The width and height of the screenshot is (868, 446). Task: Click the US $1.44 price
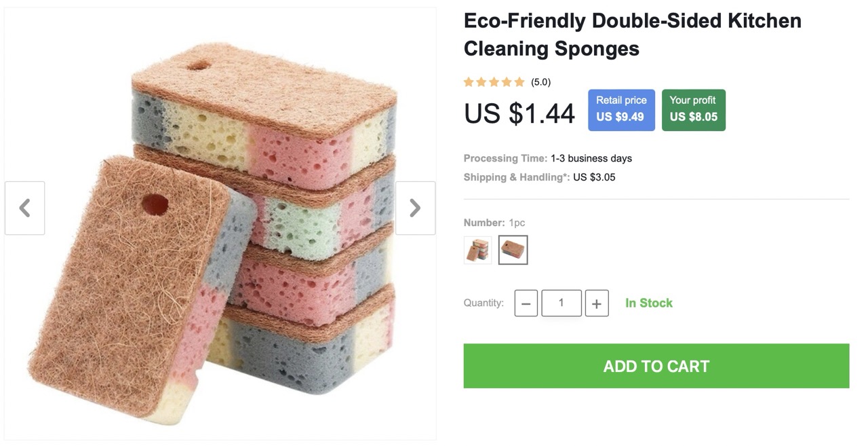coord(519,113)
